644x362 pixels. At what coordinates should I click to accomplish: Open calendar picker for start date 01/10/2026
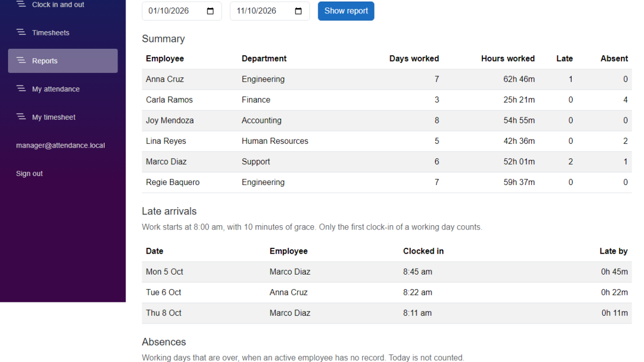[x=210, y=11]
